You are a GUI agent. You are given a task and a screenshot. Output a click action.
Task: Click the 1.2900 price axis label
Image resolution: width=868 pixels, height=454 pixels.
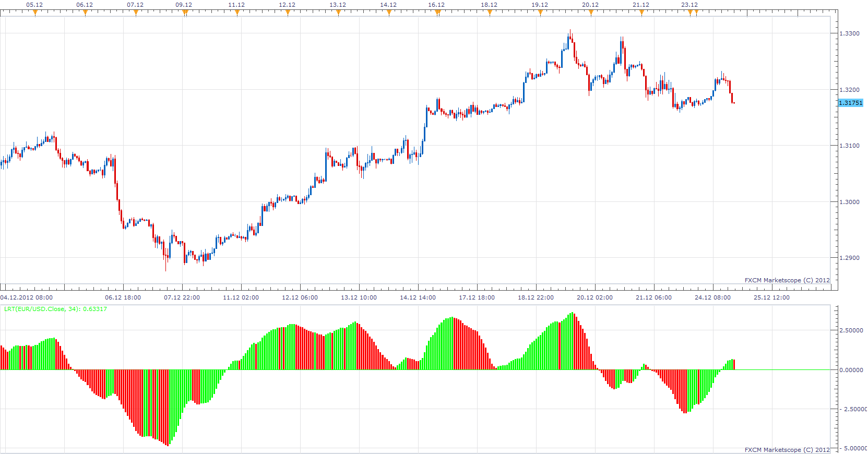click(x=849, y=258)
